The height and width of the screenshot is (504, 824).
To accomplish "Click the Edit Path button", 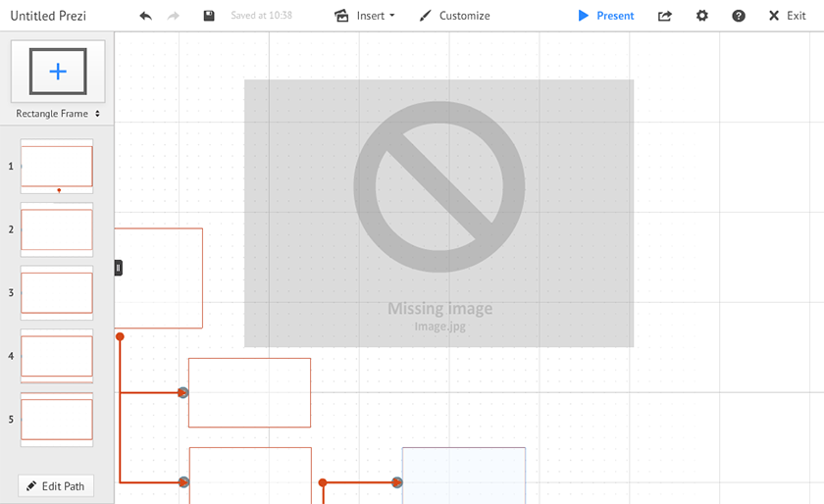I will [x=56, y=485].
